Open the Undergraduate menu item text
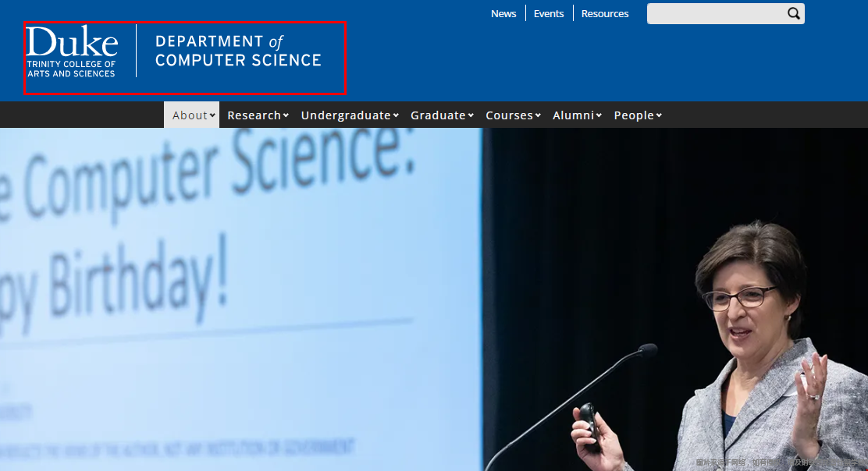The height and width of the screenshot is (471, 868). [346, 115]
